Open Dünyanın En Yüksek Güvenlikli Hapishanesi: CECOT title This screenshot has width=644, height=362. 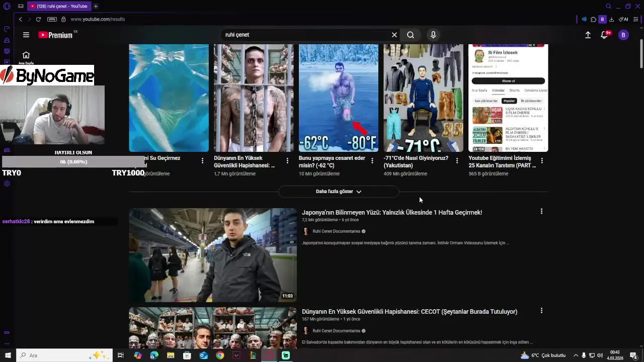pos(410,312)
